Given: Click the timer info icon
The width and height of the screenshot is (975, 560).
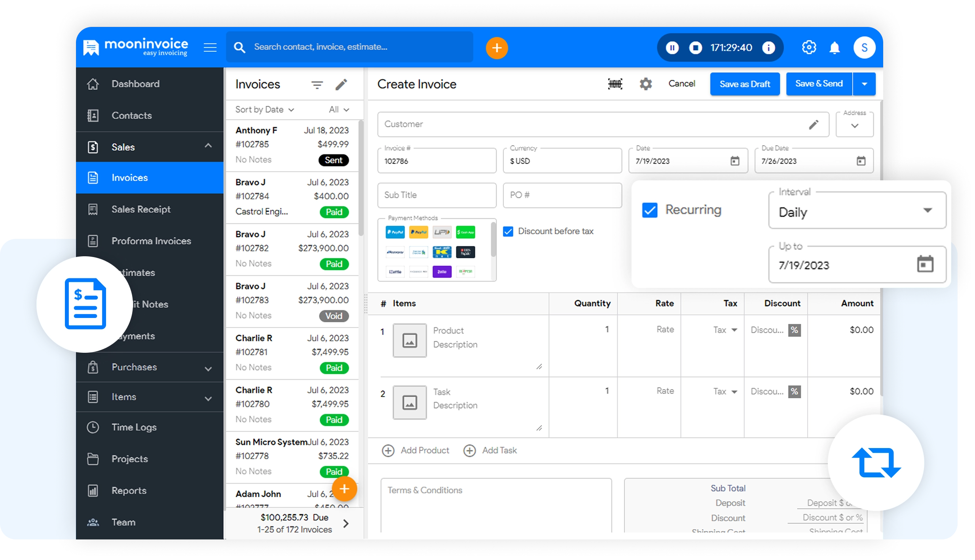Looking at the screenshot, I should tap(768, 48).
